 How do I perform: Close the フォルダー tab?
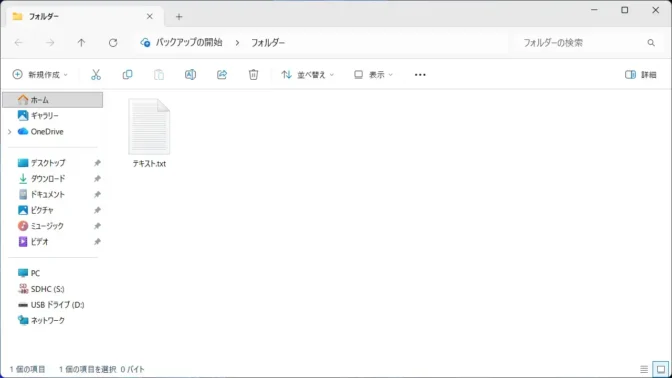pos(150,17)
